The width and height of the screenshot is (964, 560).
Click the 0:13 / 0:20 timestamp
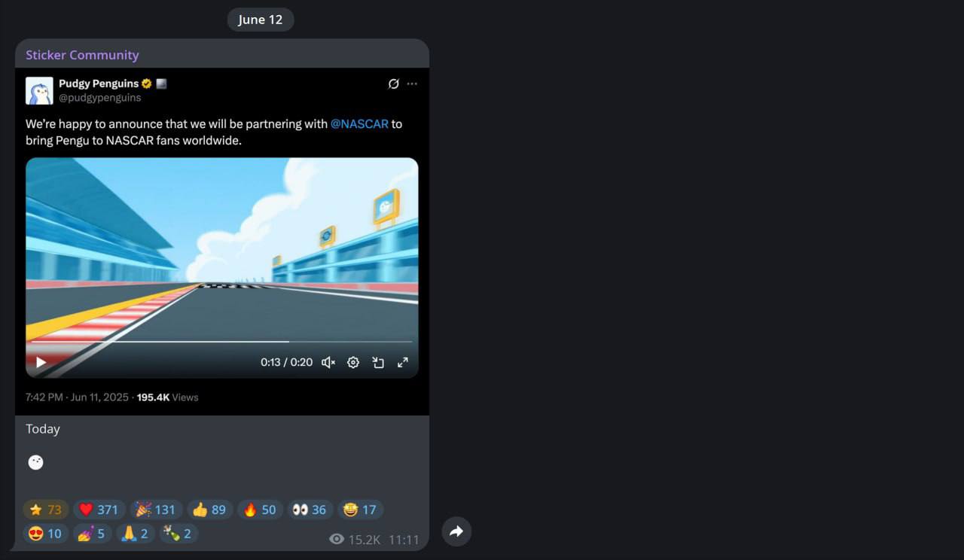[x=286, y=362]
